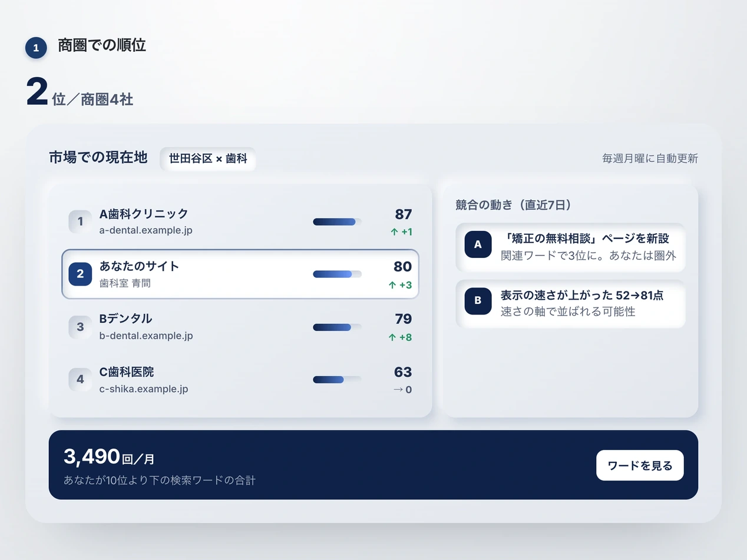This screenshot has width=747, height=560.
Task: Click the +8 change indicator
Action: click(x=401, y=337)
